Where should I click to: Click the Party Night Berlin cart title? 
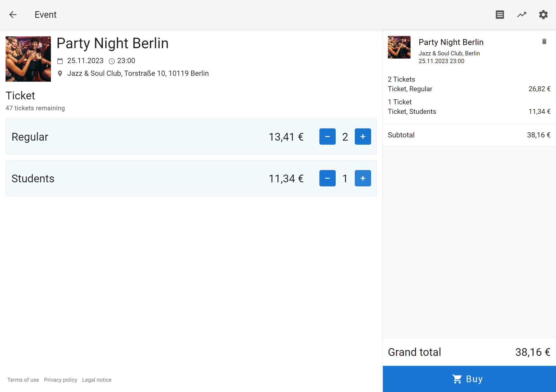click(451, 42)
